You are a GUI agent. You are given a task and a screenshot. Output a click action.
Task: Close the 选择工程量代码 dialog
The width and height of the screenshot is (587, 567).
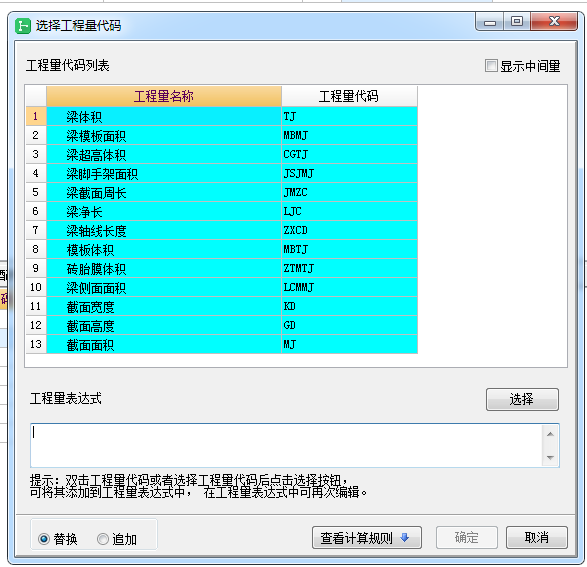pos(554,22)
